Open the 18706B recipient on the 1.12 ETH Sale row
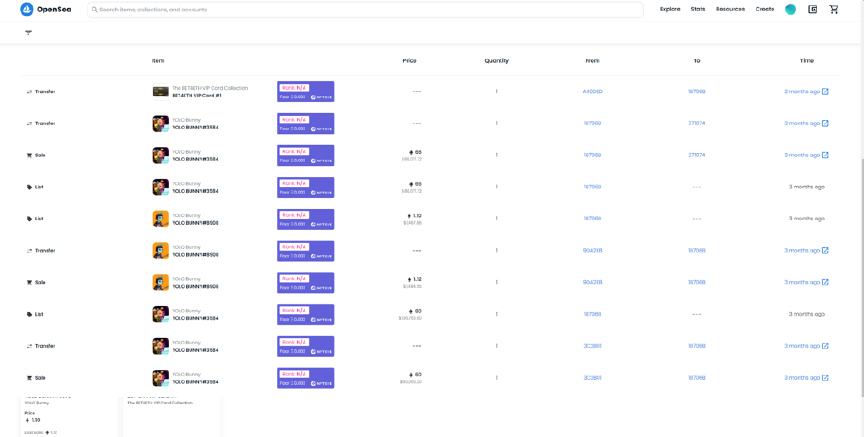 696,282
